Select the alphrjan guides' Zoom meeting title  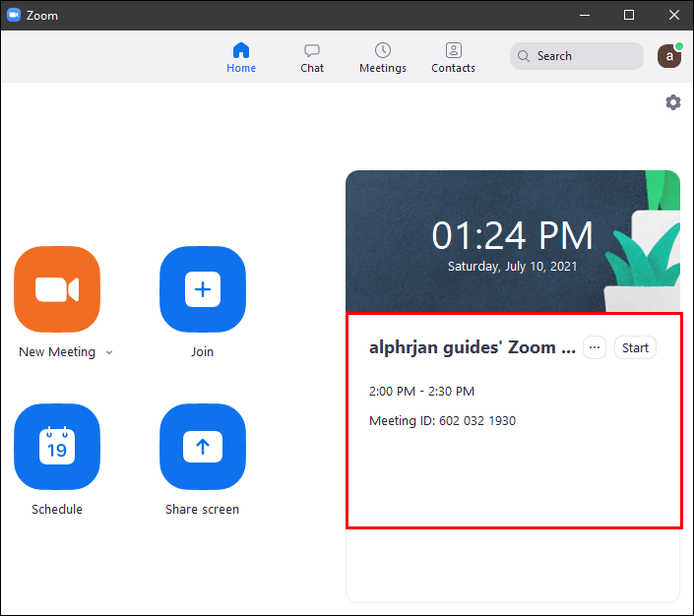pyautogui.click(x=473, y=347)
